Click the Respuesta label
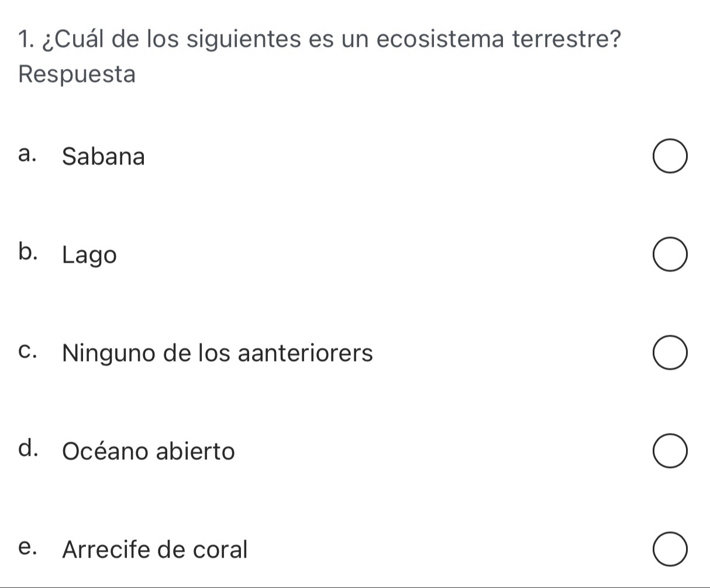Screen dimensions: 710x588 (77, 75)
